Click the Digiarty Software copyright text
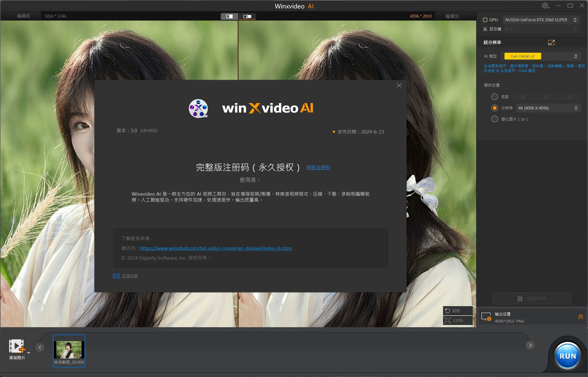 166,258
